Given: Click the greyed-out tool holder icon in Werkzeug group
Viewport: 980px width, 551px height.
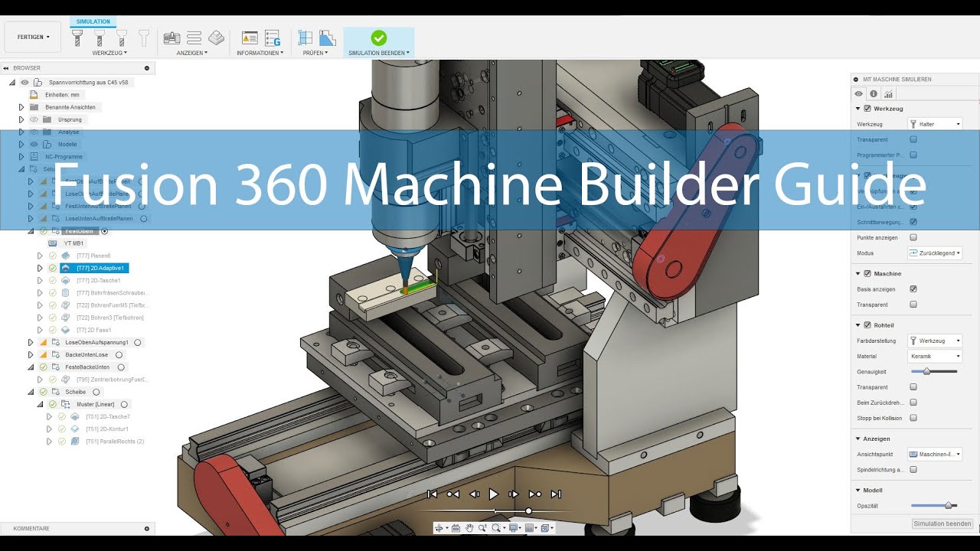Looking at the screenshot, I should coord(143,37).
